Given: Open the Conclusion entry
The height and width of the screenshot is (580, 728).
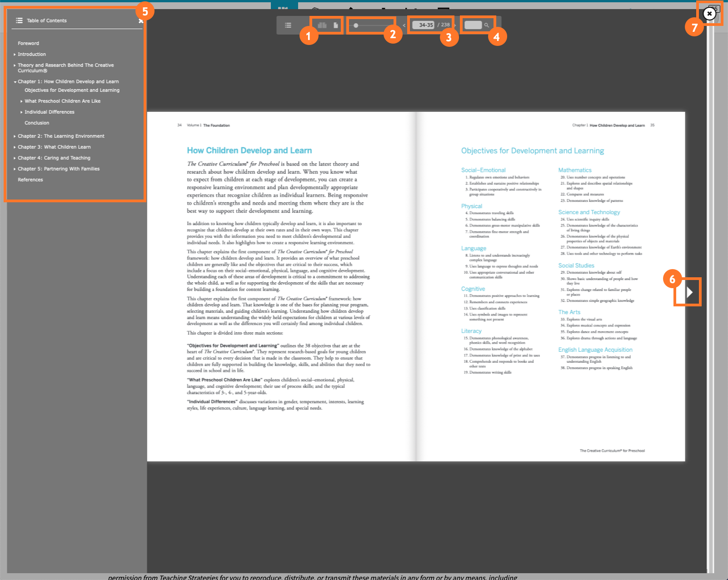Looking at the screenshot, I should pos(37,123).
